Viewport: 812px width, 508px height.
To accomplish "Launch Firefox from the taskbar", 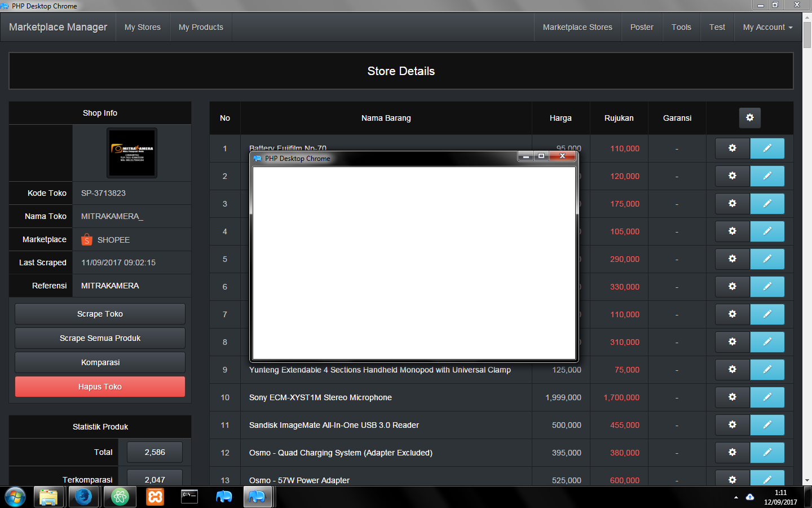I will [x=84, y=497].
